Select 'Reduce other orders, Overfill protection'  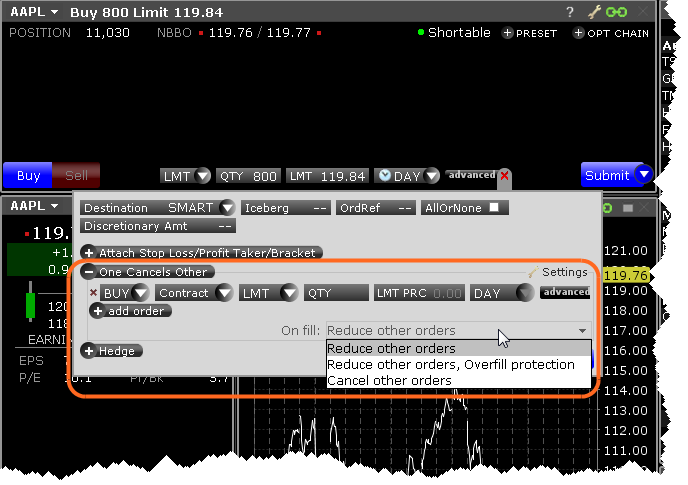(x=450, y=365)
